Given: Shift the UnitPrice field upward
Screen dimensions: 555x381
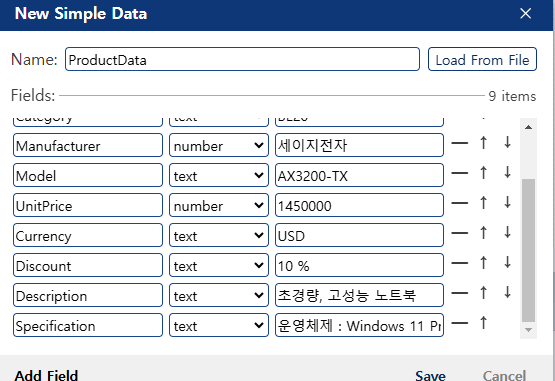Looking at the screenshot, I should point(484,203).
